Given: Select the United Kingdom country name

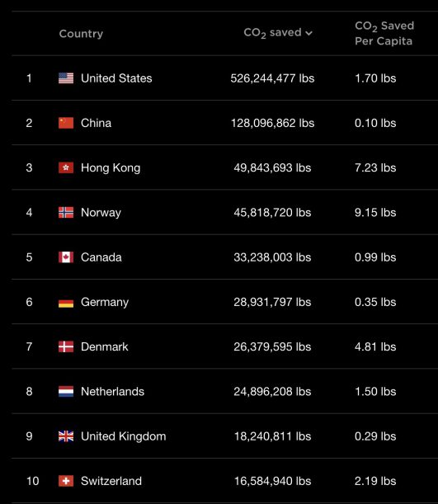Looking at the screenshot, I should tap(124, 436).
